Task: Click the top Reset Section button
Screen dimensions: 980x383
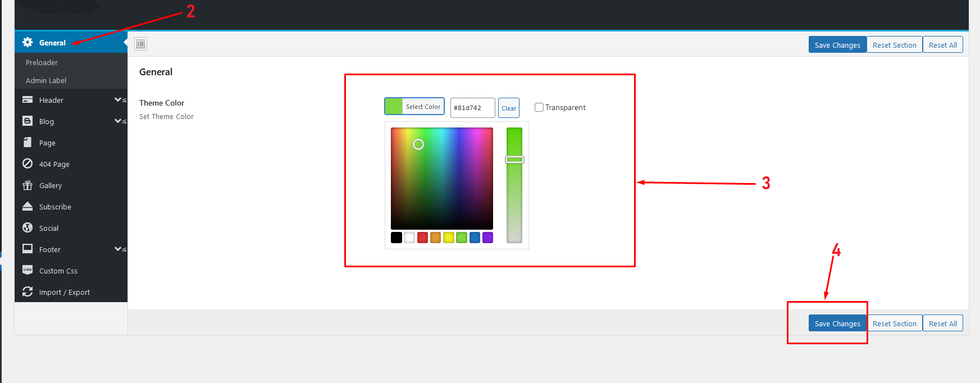Action: coord(894,45)
